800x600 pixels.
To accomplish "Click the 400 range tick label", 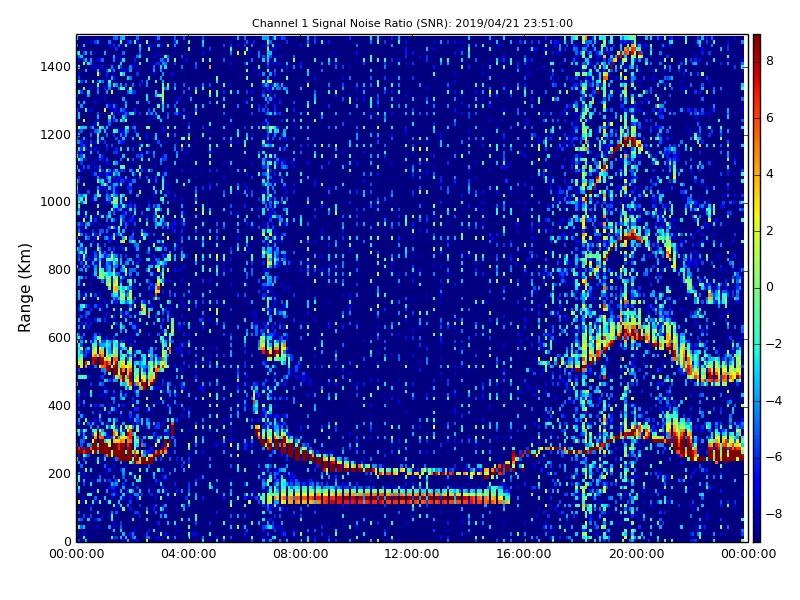I will pos(59,406).
